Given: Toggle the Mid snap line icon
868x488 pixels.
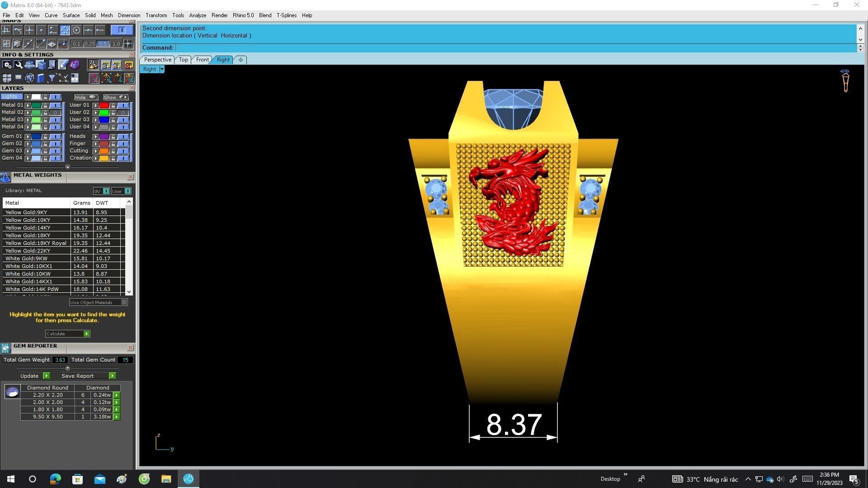Looking at the screenshot, I should coord(88,30).
